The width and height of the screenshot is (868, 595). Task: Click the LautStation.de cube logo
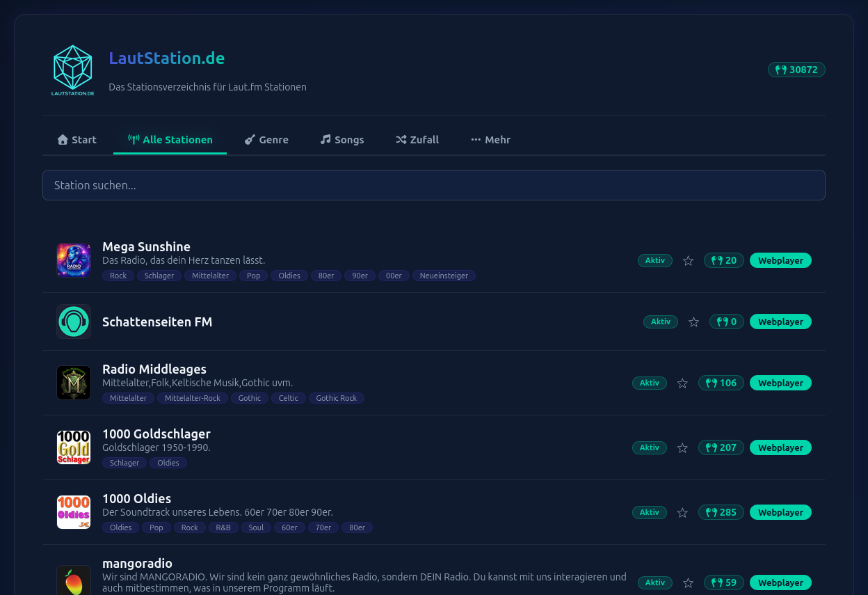(x=72, y=70)
